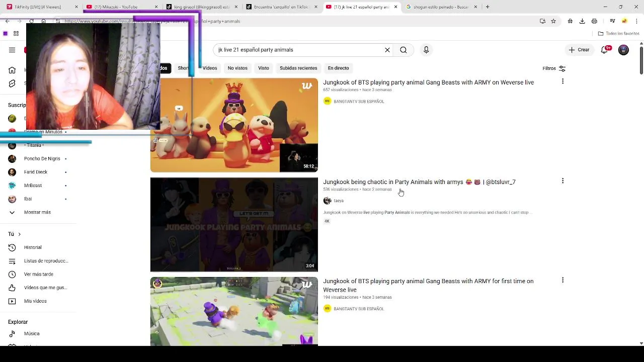Clear the search box with the X
This screenshot has width=644, height=362.
(x=387, y=50)
